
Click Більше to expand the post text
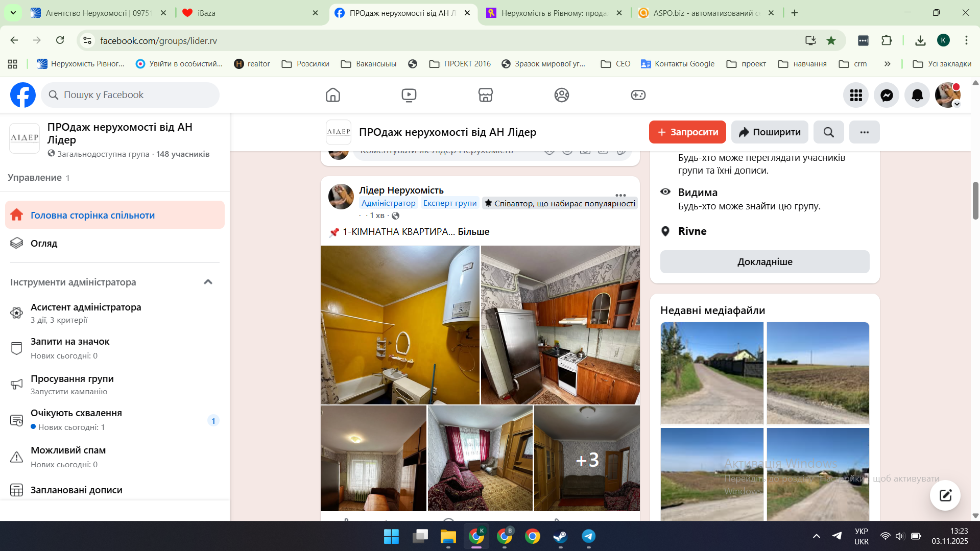[x=473, y=232]
